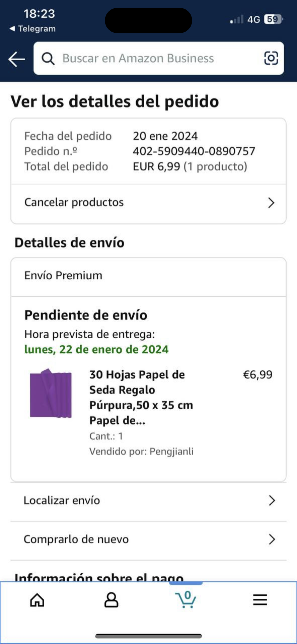Tap the search magnifier icon
This screenshot has width=297, height=644.
pyautogui.click(x=48, y=59)
